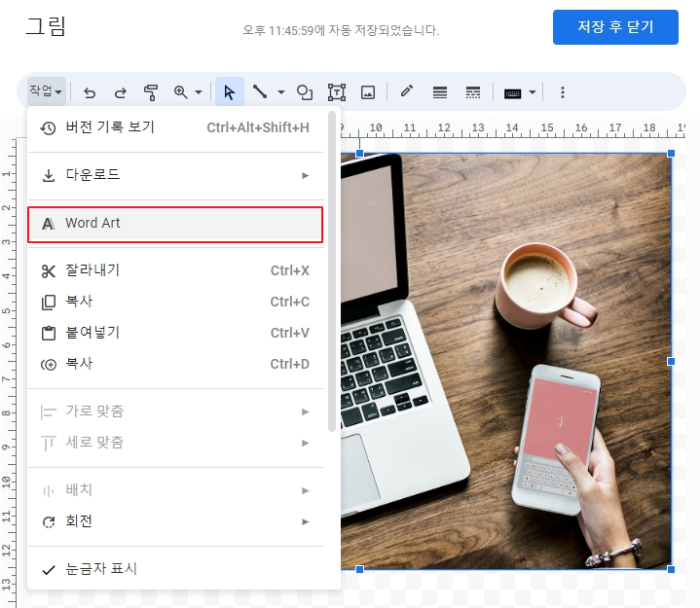
Task: Expand the line type dropdown arrow
Action: [280, 92]
